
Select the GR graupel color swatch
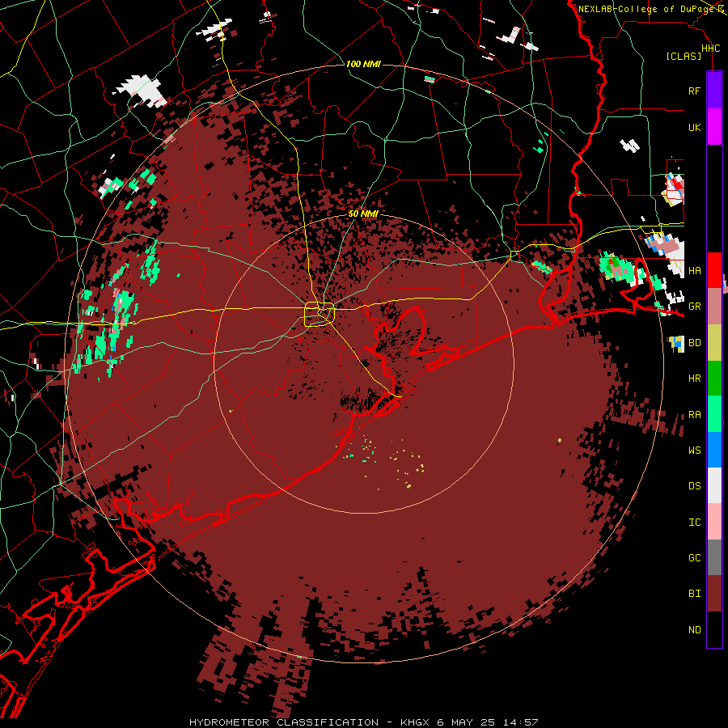(714, 307)
